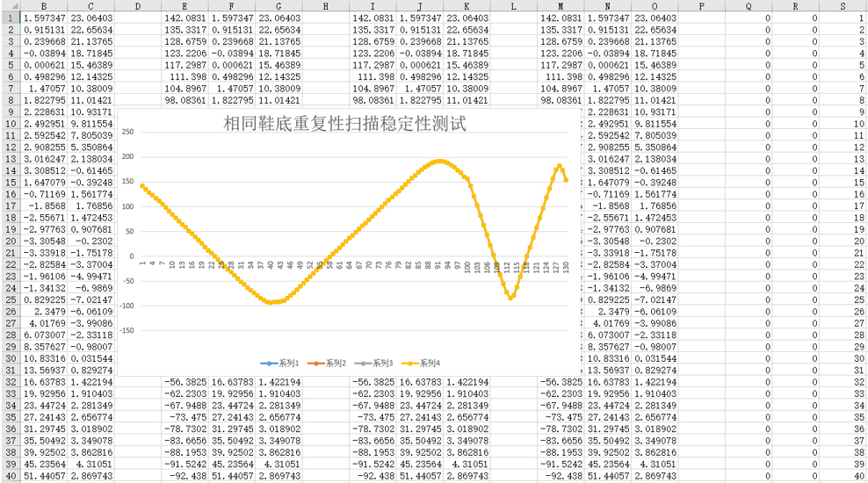The height and width of the screenshot is (483, 868).
Task: Click the chart title 相同鞋底重复性扫描稳定性测试
Action: (345, 124)
